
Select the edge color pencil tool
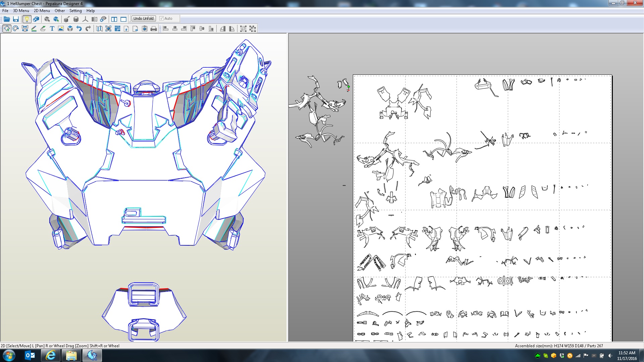pyautogui.click(x=34, y=28)
